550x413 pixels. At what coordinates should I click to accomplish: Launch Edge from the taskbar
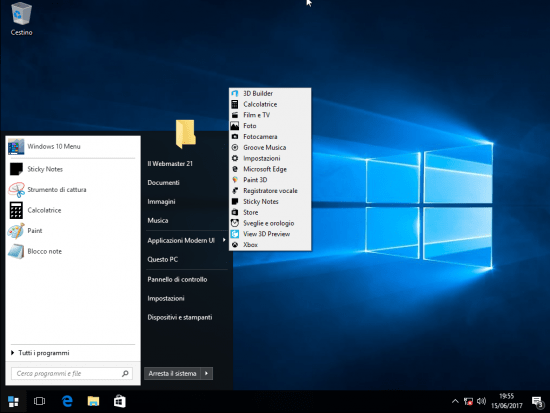[x=67, y=401]
